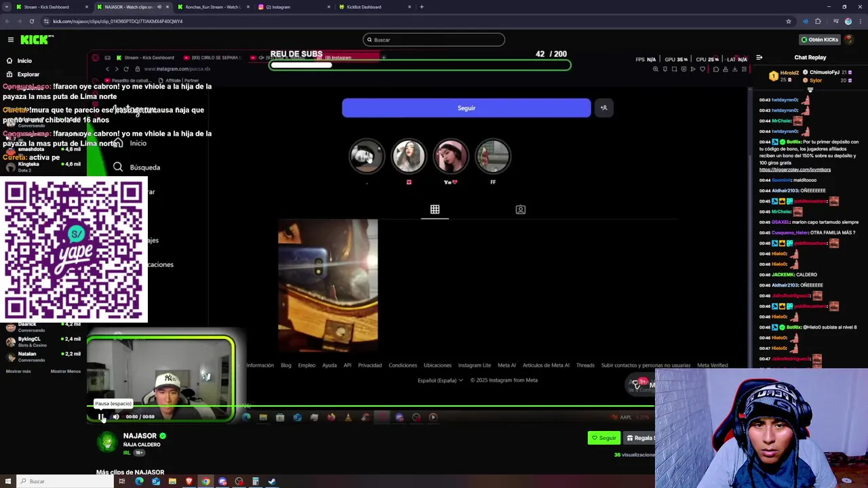Open the Natalan recommended channel
Viewport: 868px width, 488px height.
[44, 357]
